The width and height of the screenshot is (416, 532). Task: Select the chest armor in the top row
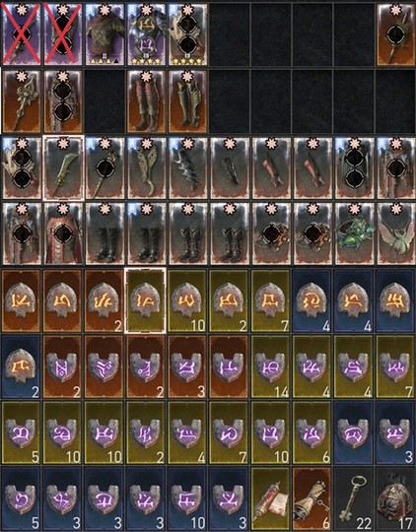(104, 33)
